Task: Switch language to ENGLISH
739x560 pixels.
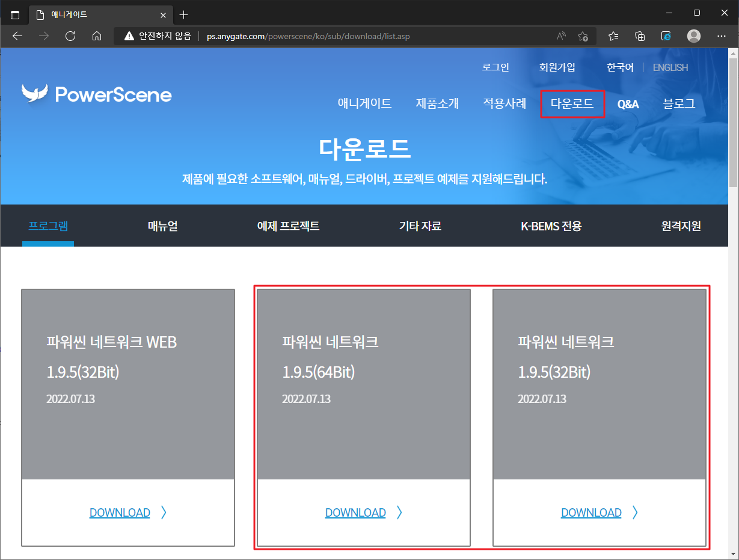Action: tap(670, 67)
